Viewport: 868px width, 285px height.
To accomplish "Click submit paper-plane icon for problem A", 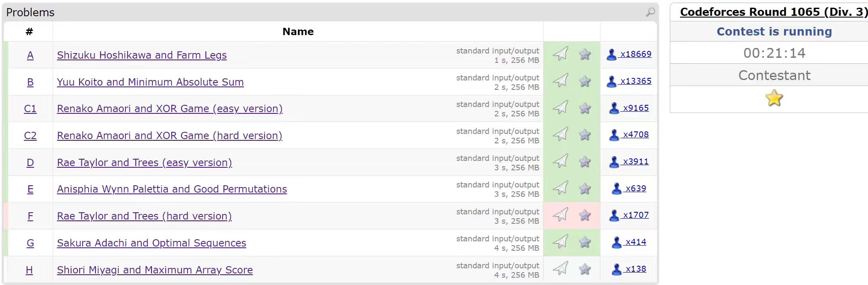I will (560, 54).
